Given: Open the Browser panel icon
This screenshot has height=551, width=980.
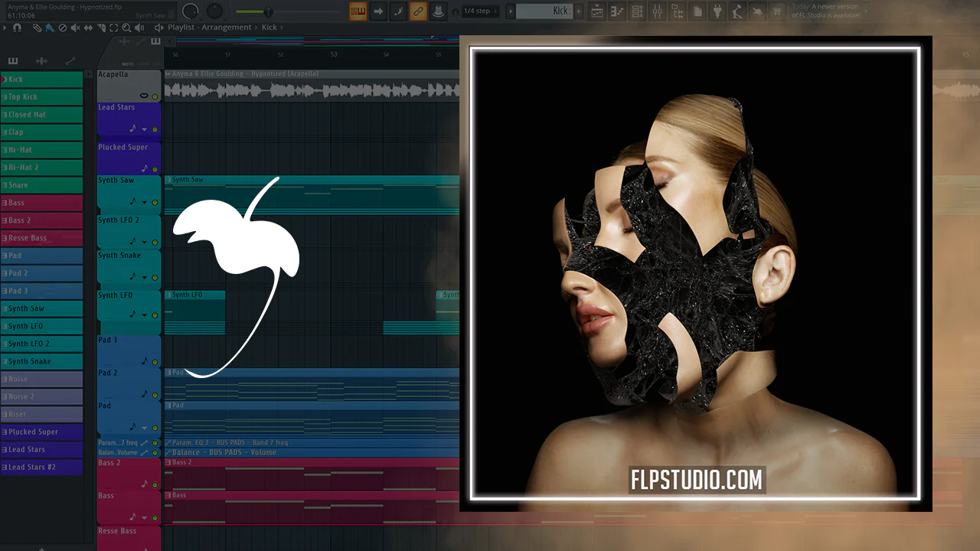Looking at the screenshot, I should tap(678, 11).
